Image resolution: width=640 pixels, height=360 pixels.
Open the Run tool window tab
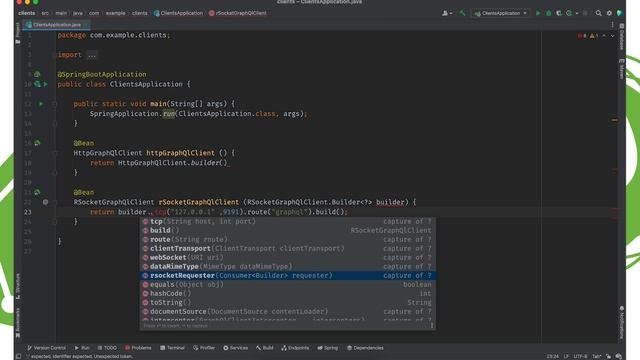(82, 348)
